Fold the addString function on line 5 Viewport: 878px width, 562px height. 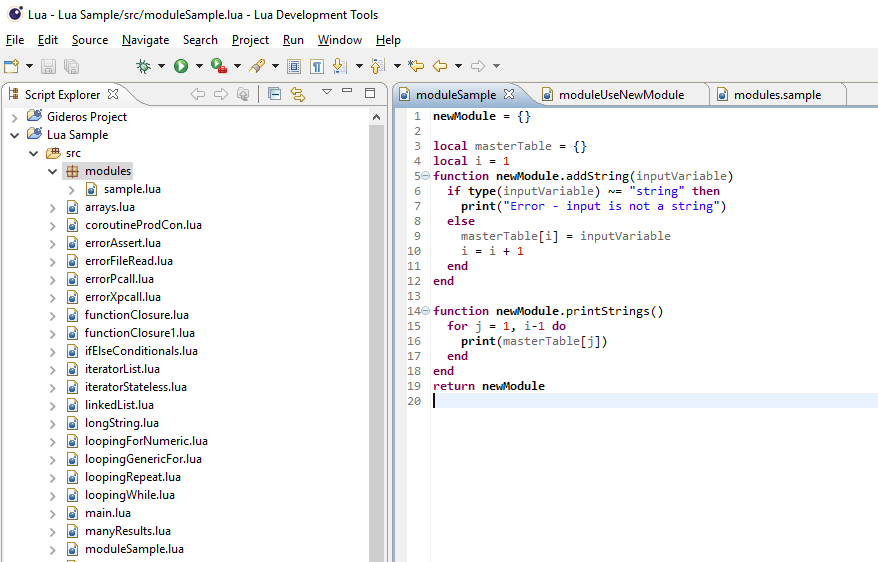(x=426, y=176)
